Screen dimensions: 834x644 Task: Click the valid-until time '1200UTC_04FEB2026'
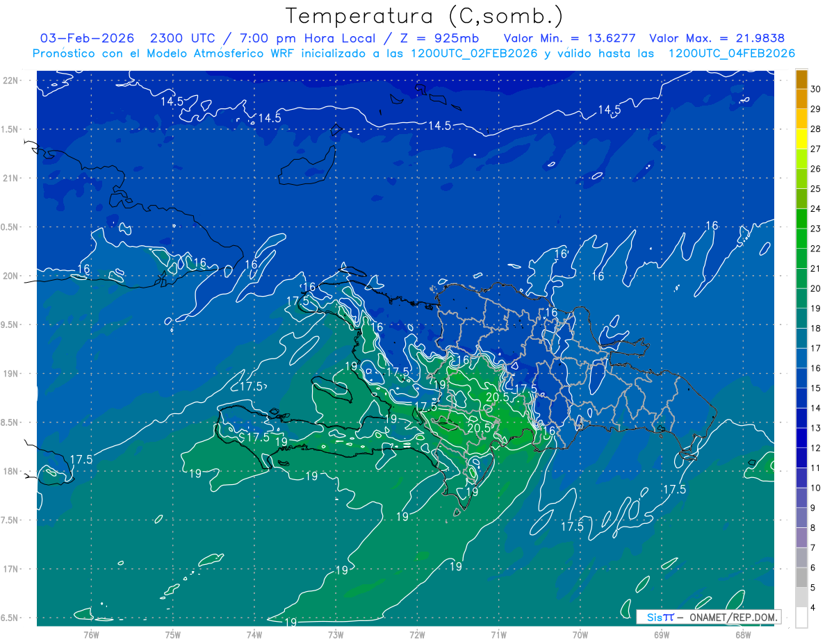tap(731, 53)
